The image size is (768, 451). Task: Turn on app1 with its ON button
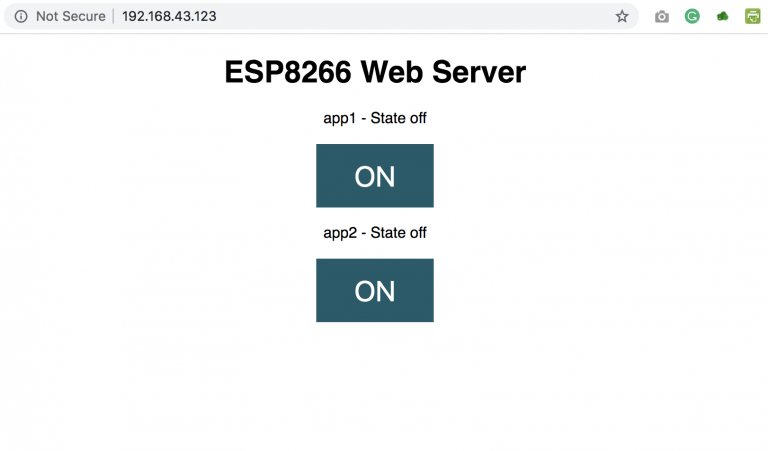(x=375, y=176)
